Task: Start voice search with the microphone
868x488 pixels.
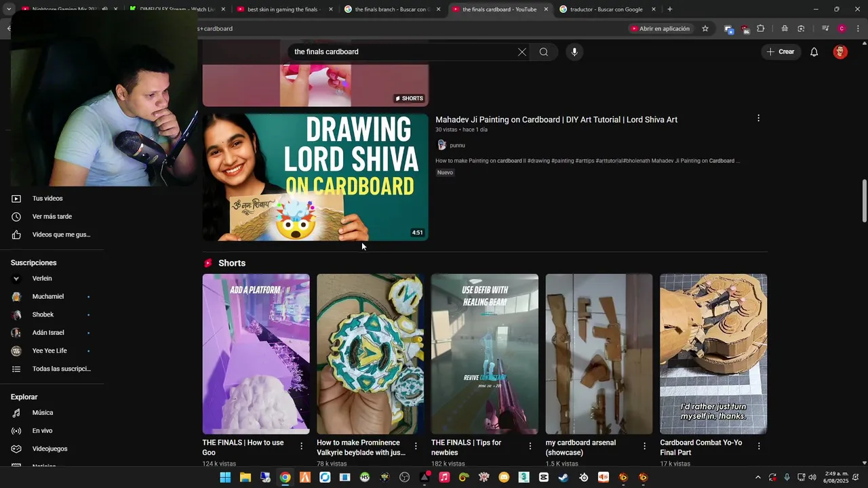Action: coord(574,52)
